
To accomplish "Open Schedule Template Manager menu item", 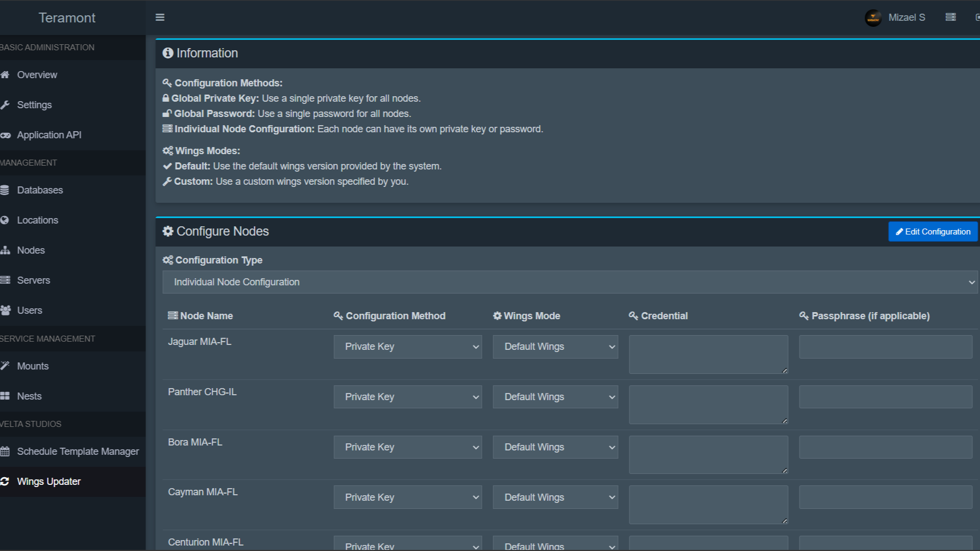I will click(x=78, y=452).
